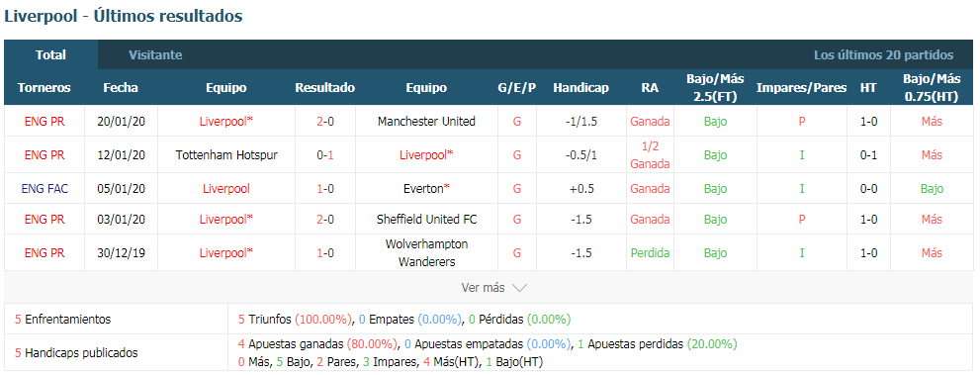Click the Torneos column header
This screenshot has height=375, width=980.
point(45,87)
